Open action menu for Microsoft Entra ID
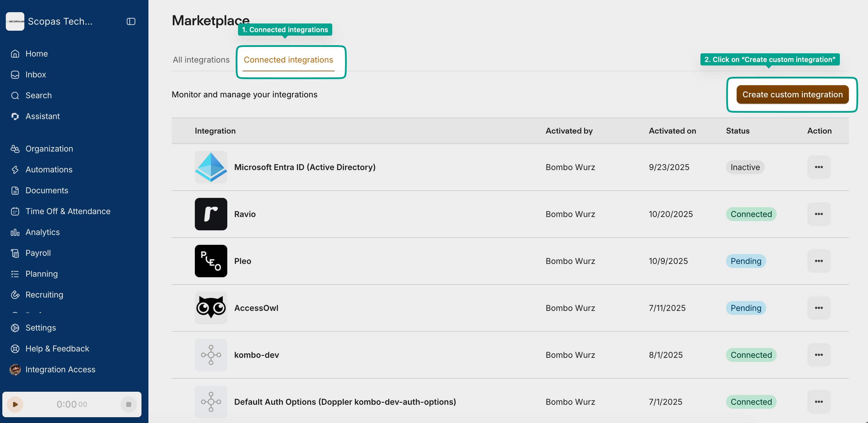The width and height of the screenshot is (868, 423). pos(818,167)
